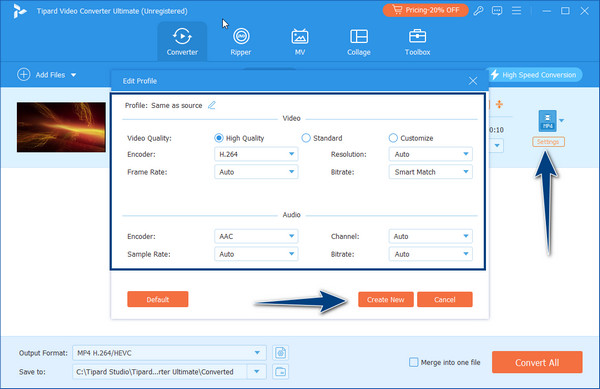Image resolution: width=600 pixels, height=389 pixels.
Task: Click the small dropdown below duration 0:10
Action: pos(497,145)
